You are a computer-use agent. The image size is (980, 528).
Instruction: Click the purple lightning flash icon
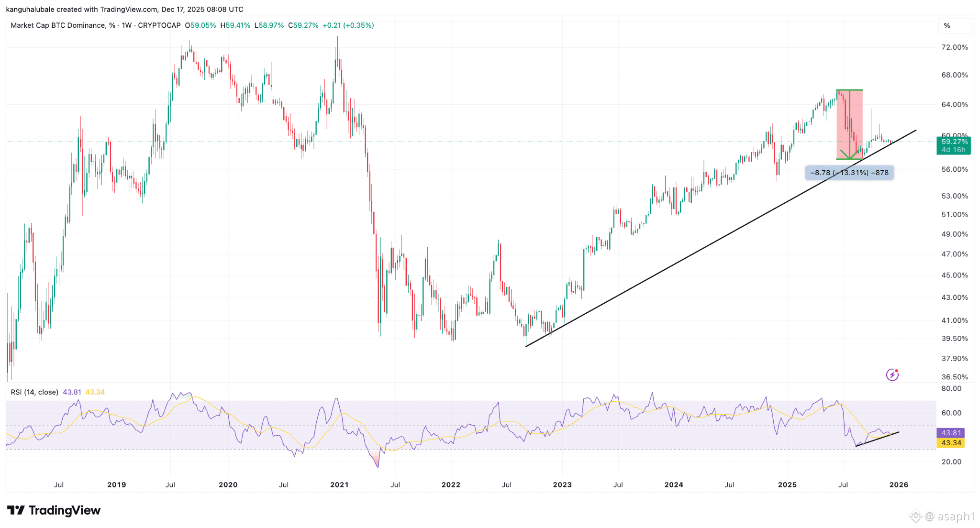892,374
